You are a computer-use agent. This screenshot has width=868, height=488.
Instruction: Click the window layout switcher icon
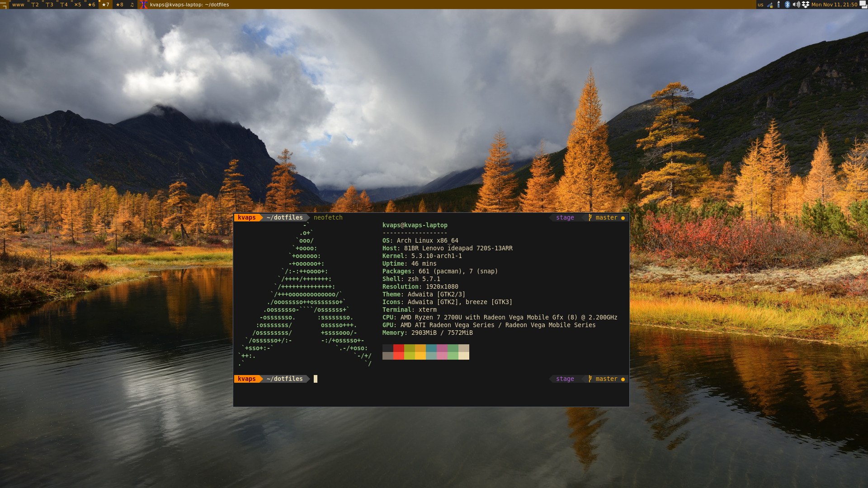point(863,5)
